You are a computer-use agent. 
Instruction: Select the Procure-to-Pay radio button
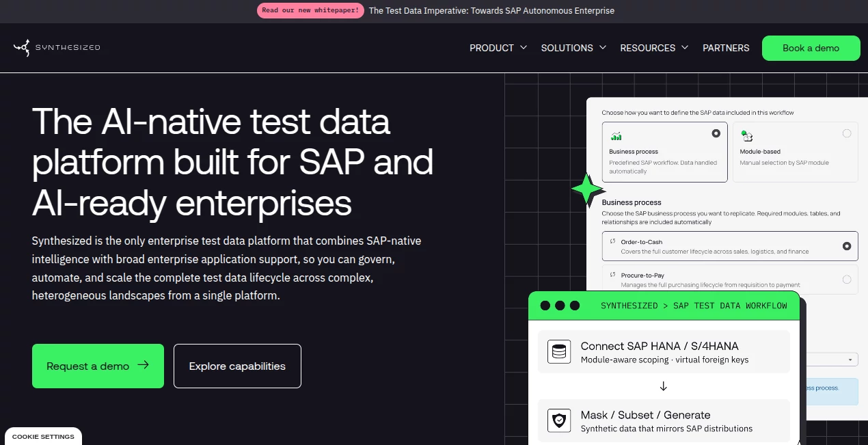pos(847,280)
